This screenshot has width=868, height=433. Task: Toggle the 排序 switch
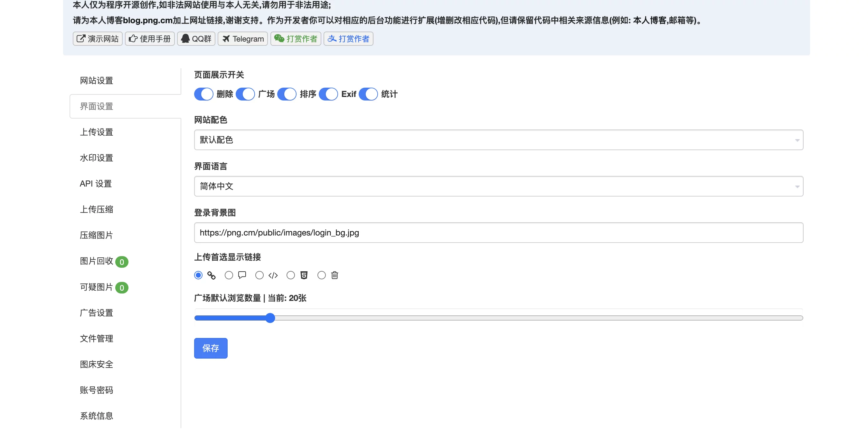(287, 94)
